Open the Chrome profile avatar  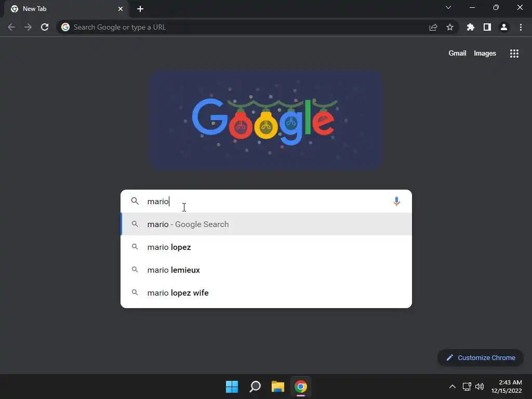pyautogui.click(x=504, y=27)
